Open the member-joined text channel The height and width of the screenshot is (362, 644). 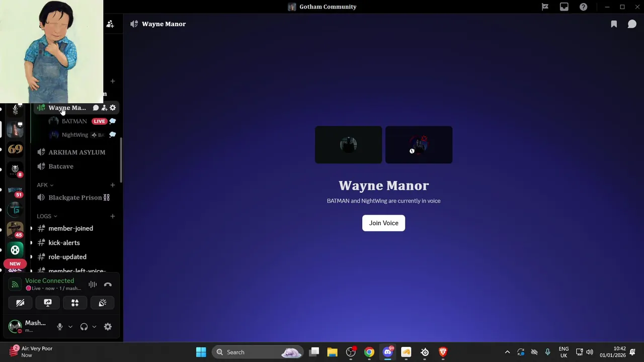(x=70, y=228)
